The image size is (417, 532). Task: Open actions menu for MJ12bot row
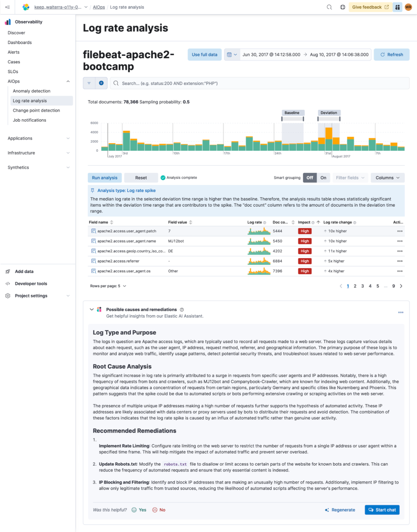[400, 241]
